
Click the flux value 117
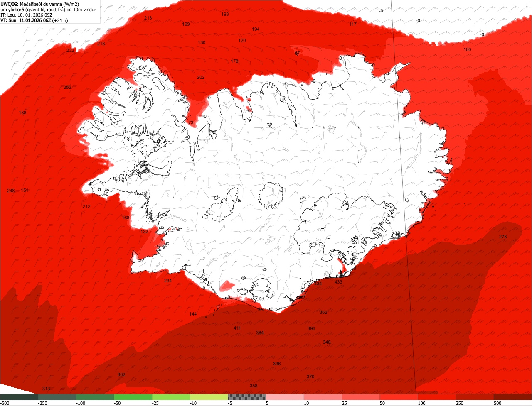pyautogui.click(x=353, y=24)
